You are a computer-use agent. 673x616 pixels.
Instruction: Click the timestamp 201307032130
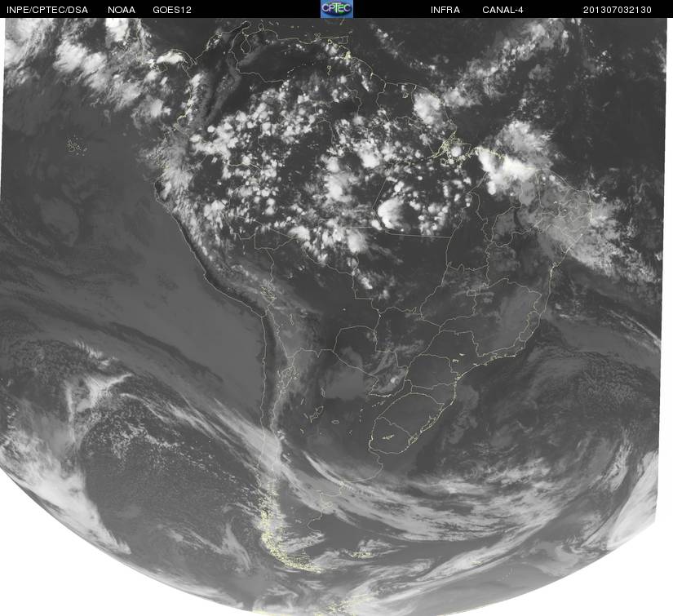pos(618,10)
